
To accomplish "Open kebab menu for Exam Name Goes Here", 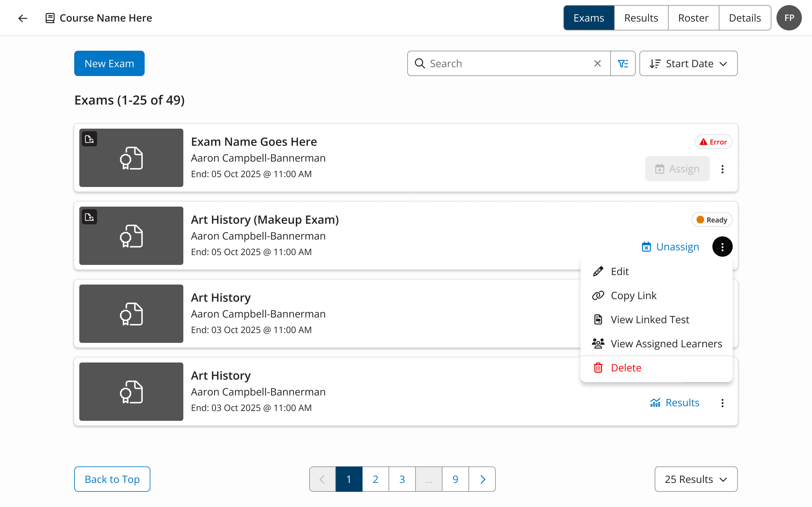I will pyautogui.click(x=722, y=169).
